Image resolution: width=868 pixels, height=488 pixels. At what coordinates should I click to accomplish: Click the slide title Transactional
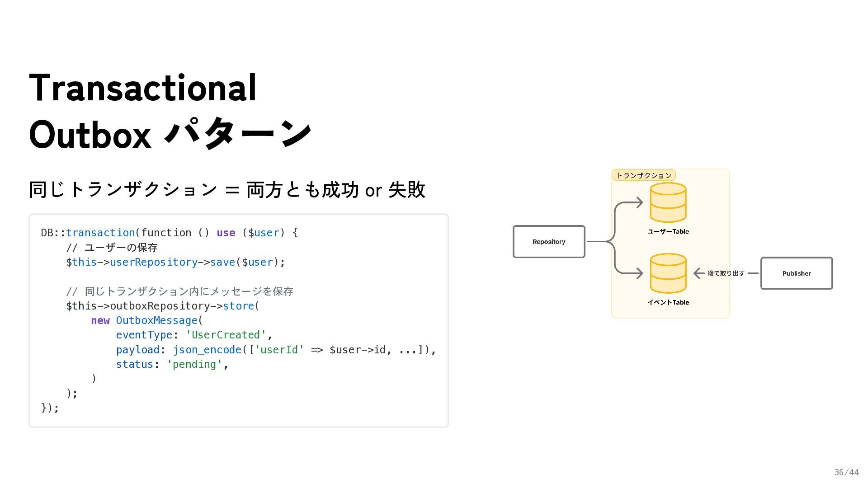point(143,88)
